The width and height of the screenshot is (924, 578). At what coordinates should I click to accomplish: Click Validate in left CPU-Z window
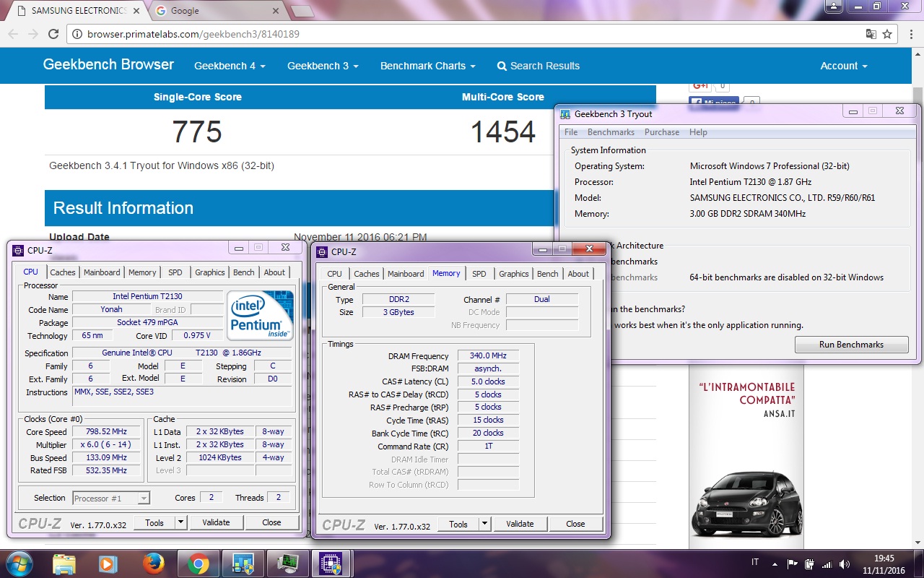coord(216,522)
